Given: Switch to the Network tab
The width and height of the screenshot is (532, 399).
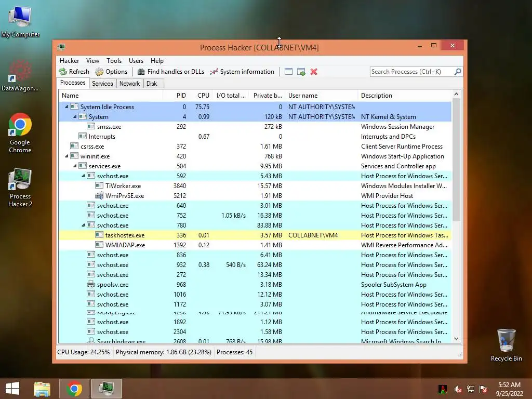Looking at the screenshot, I should [x=129, y=84].
